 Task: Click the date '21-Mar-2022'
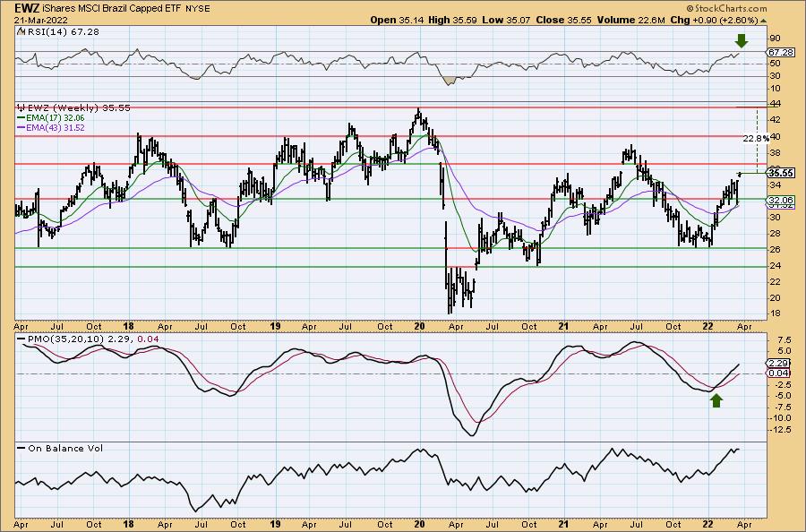pyautogui.click(x=39, y=21)
